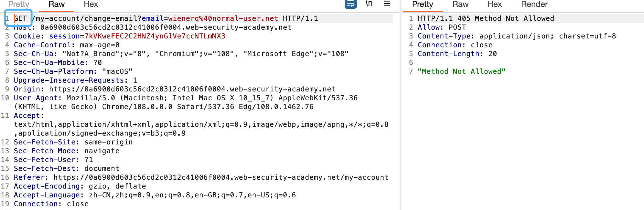
Task: Click the GET method in the request line
Action: pos(20,19)
